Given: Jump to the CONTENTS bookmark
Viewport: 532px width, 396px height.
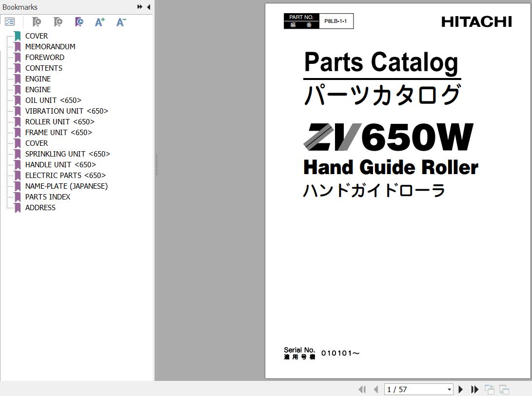Looking at the screenshot, I should pos(43,68).
